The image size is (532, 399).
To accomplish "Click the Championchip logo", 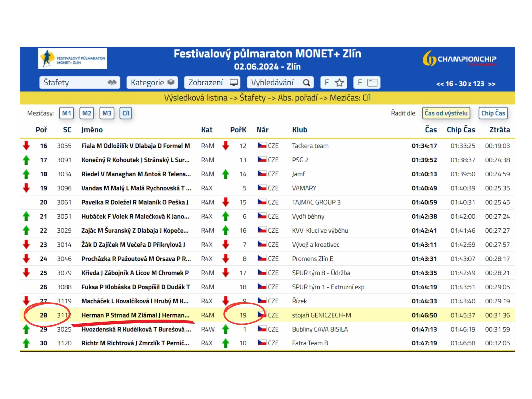I will (459, 58).
